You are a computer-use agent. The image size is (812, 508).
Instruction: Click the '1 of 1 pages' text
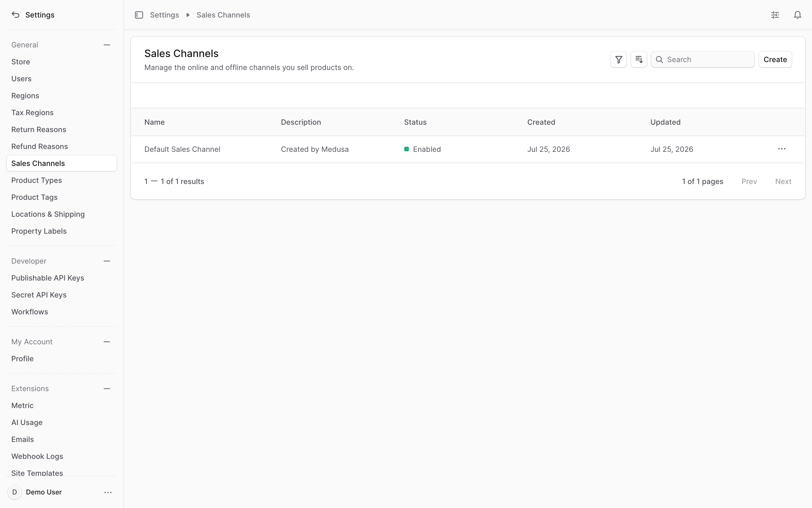703,181
